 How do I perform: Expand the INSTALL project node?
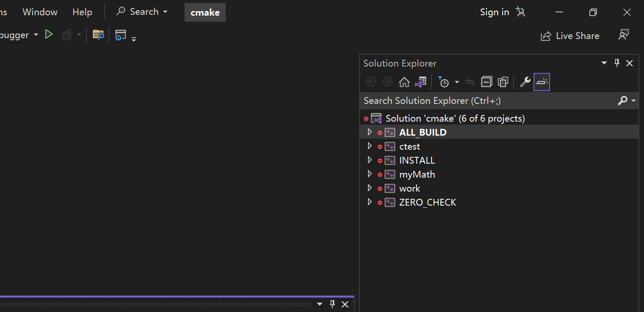pyautogui.click(x=370, y=160)
